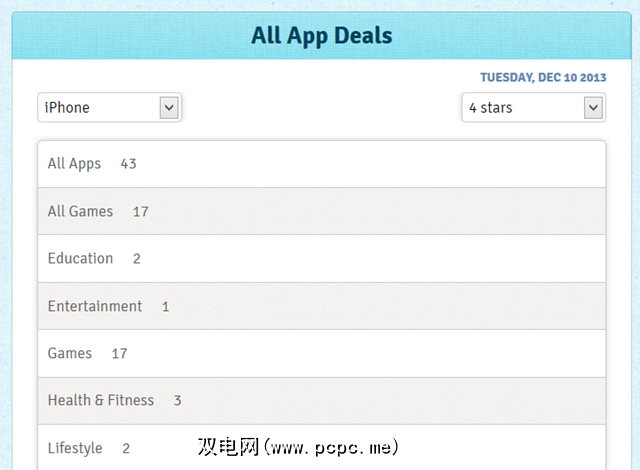Screen dimensions: 640x470
Task: Click the 2 count beside Education
Action: pos(137,259)
